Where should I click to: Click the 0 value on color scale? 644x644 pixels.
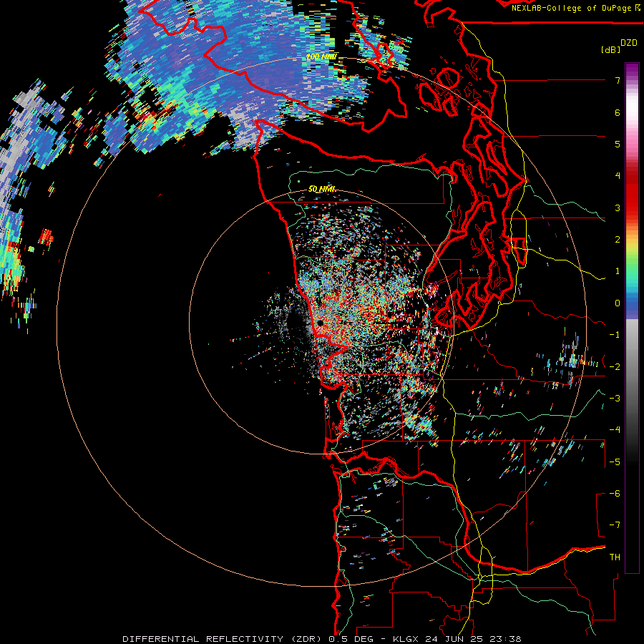617,303
